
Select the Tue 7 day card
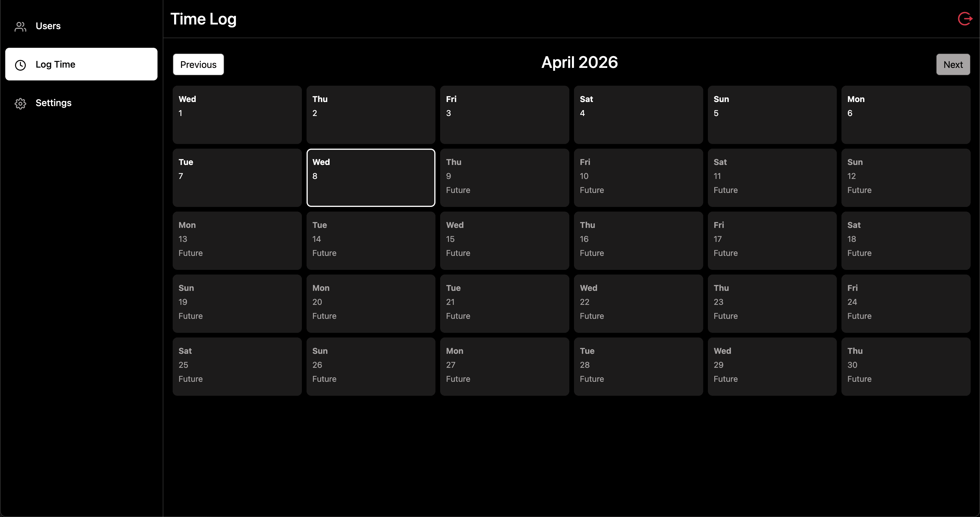(x=237, y=178)
